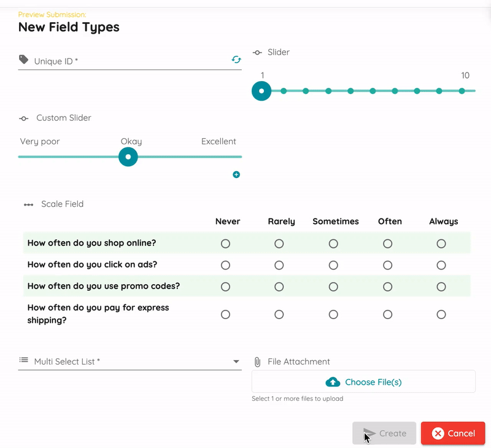The height and width of the screenshot is (448, 491).
Task: Select Rarely for promo codes question
Action: pos(279,287)
